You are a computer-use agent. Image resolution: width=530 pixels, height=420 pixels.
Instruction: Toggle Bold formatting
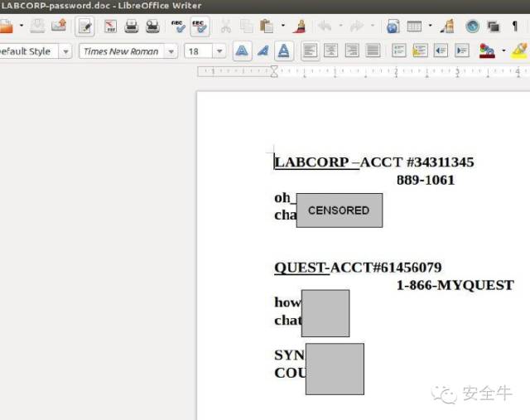coord(242,51)
